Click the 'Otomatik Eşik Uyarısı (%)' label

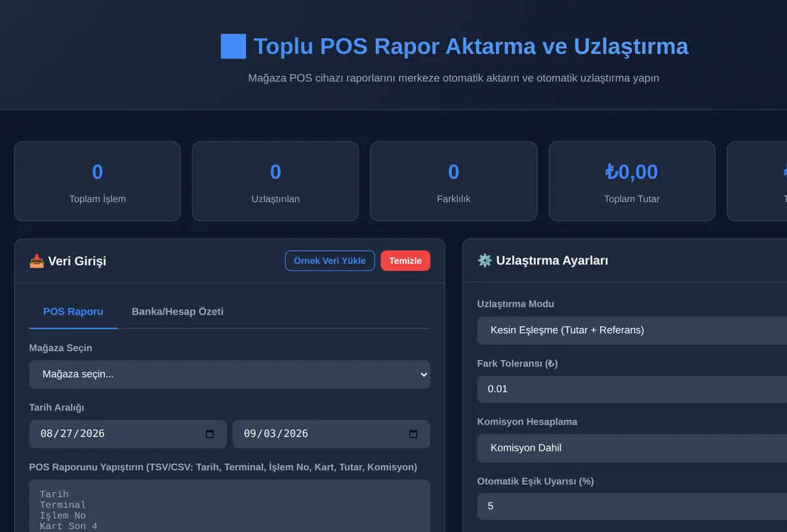pyautogui.click(x=536, y=481)
